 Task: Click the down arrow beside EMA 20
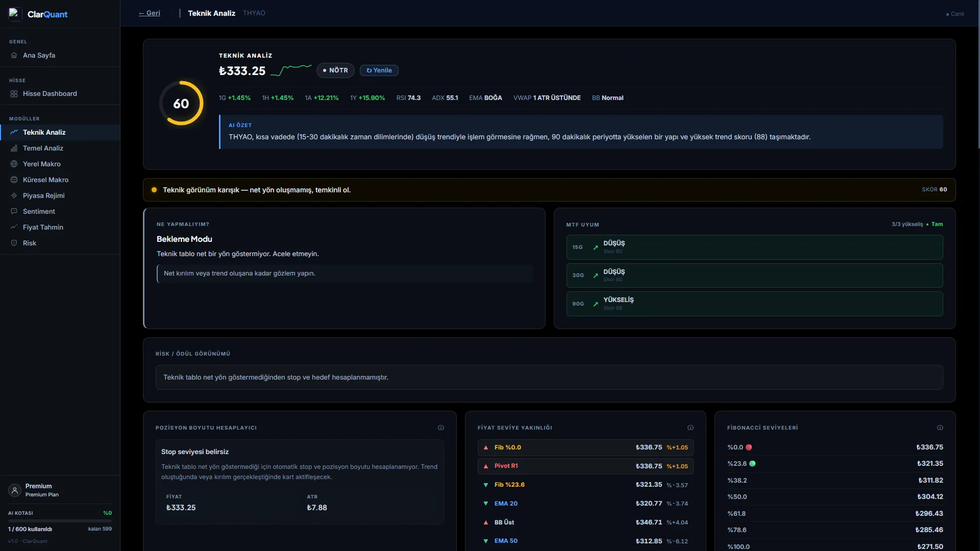click(486, 504)
